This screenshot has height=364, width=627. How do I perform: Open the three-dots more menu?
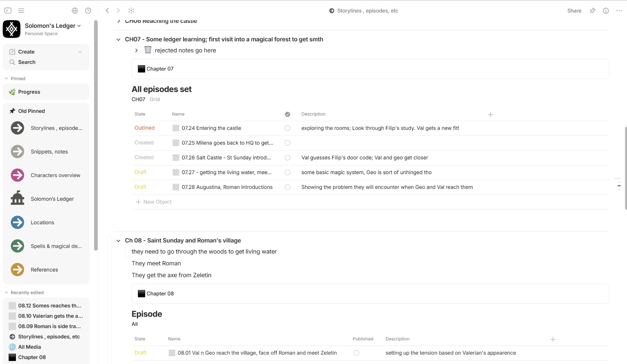pyautogui.click(x=619, y=11)
